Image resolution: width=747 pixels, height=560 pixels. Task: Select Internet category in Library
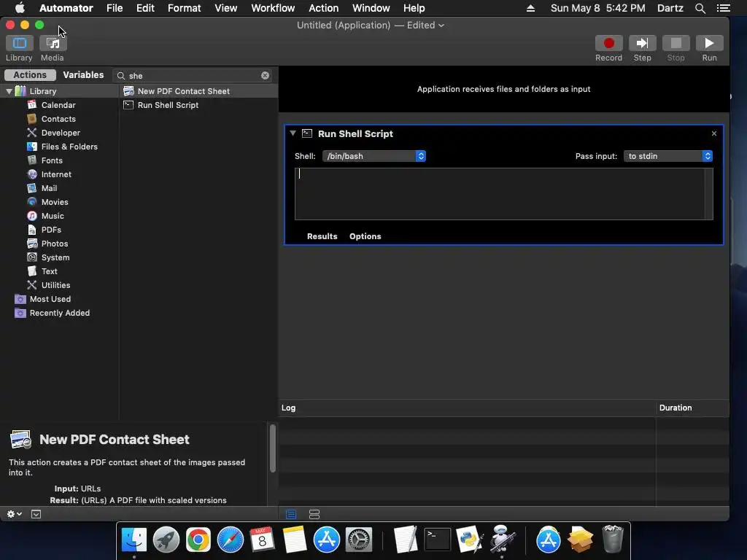coord(55,174)
